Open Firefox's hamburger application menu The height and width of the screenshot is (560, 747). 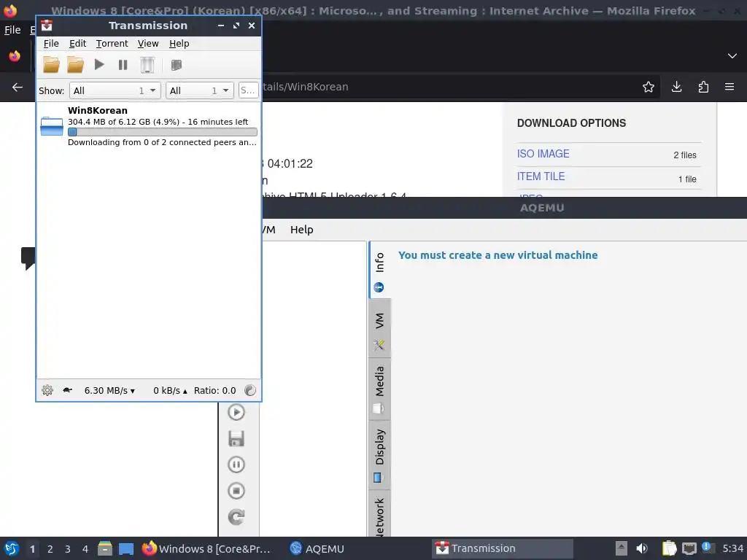729,87
